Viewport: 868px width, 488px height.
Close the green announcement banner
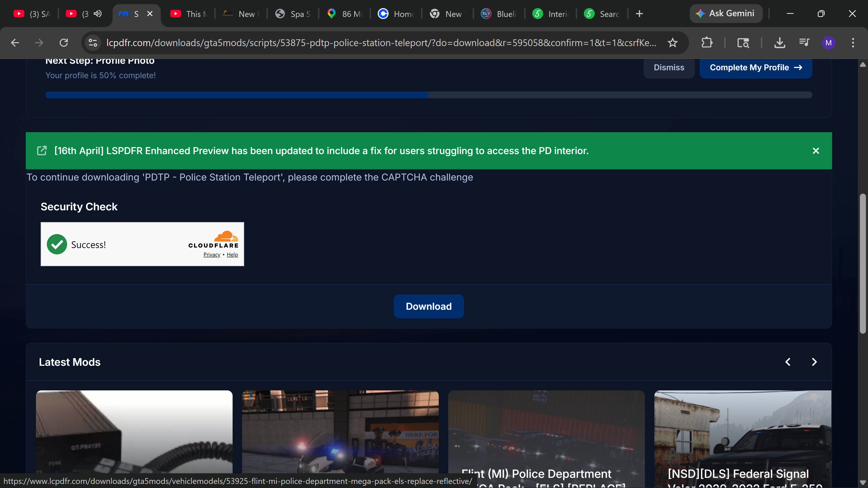click(816, 150)
